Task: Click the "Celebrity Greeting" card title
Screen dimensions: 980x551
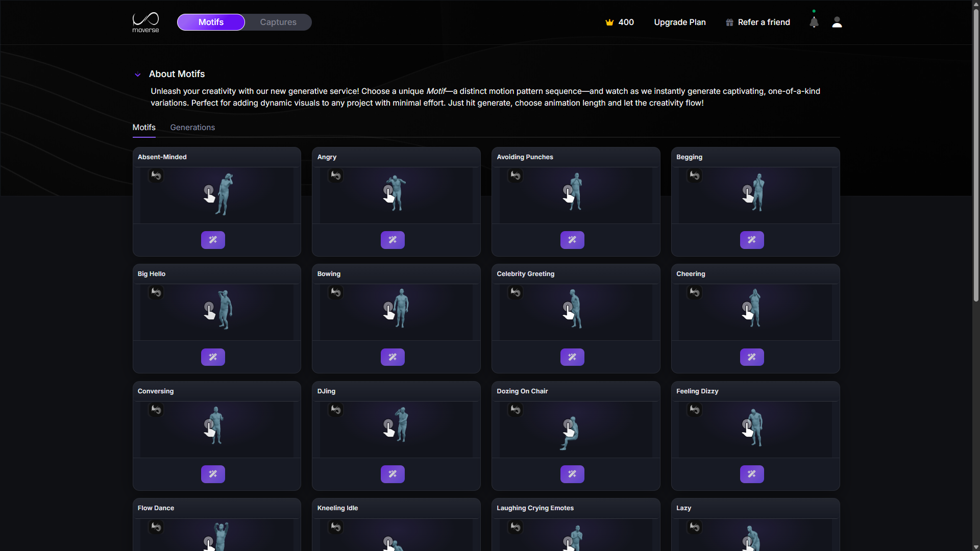Action: (x=525, y=274)
